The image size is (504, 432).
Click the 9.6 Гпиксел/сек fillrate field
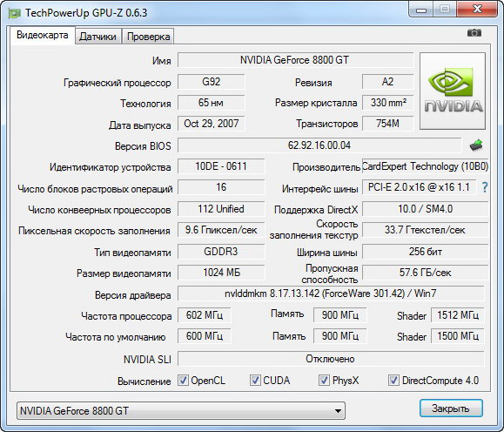click(x=221, y=230)
